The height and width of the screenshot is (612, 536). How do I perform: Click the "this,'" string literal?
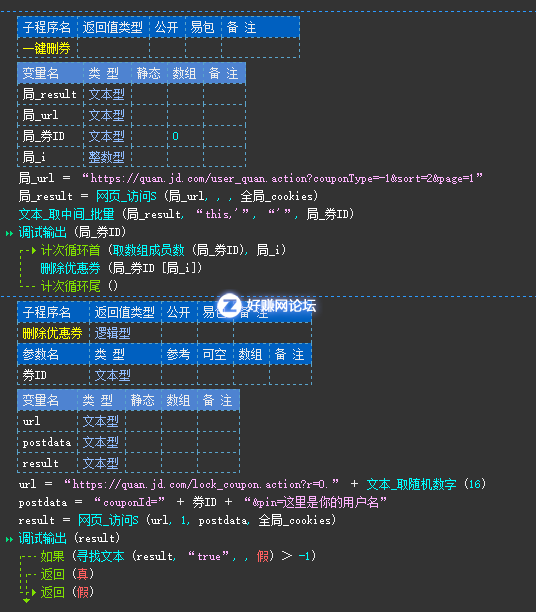(222, 214)
